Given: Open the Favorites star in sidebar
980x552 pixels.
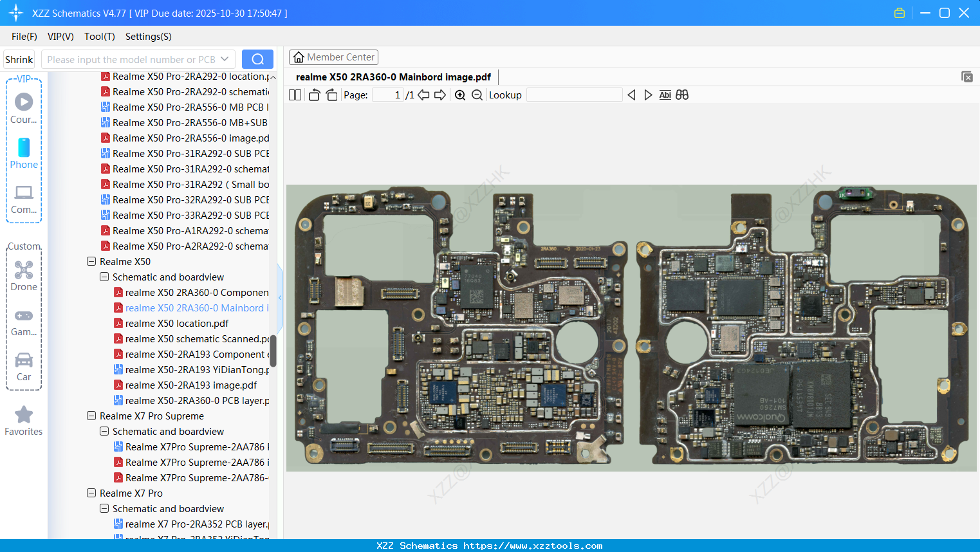Looking at the screenshot, I should click(x=23, y=414).
